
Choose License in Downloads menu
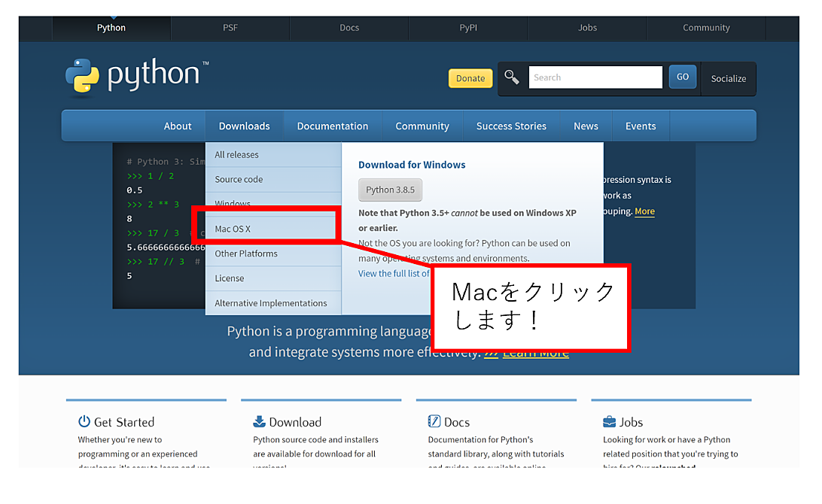coord(273,278)
